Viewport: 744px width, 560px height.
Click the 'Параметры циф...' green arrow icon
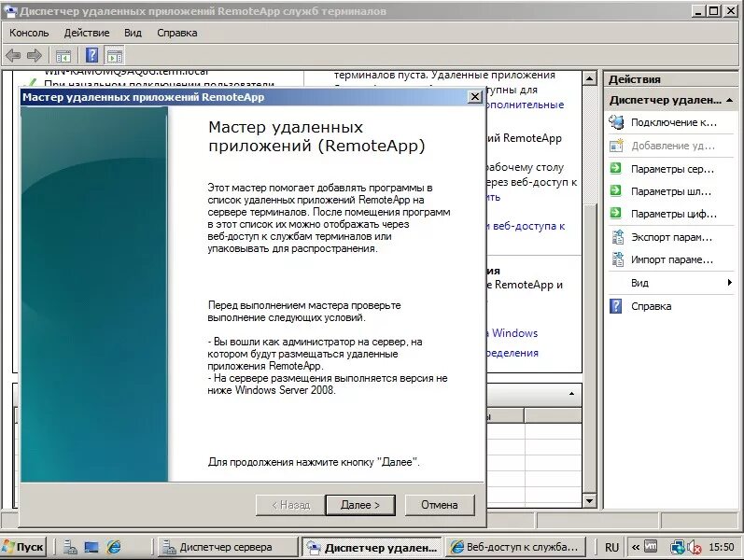[x=616, y=213]
